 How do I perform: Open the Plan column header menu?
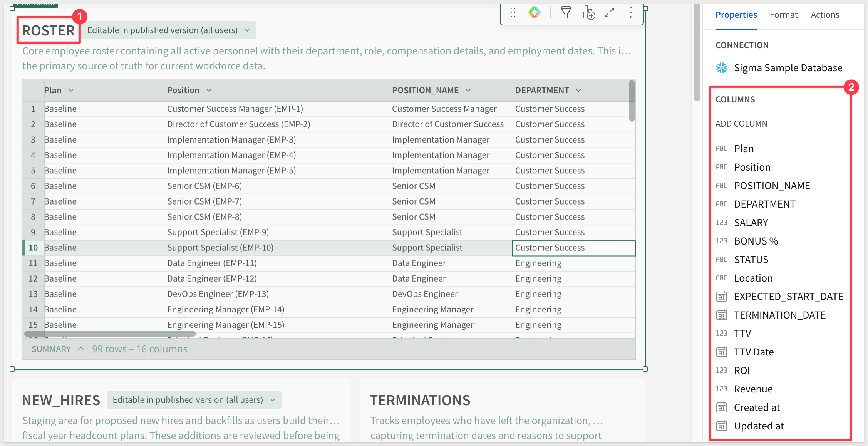click(71, 91)
